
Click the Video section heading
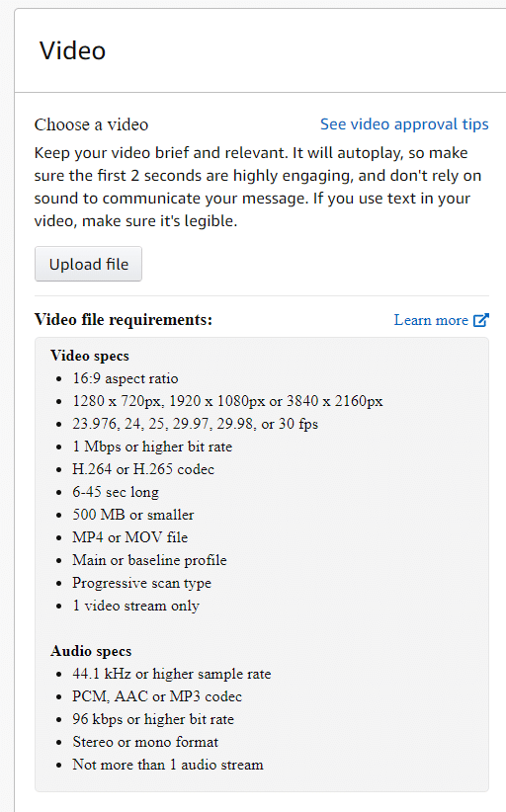pyautogui.click(x=72, y=50)
